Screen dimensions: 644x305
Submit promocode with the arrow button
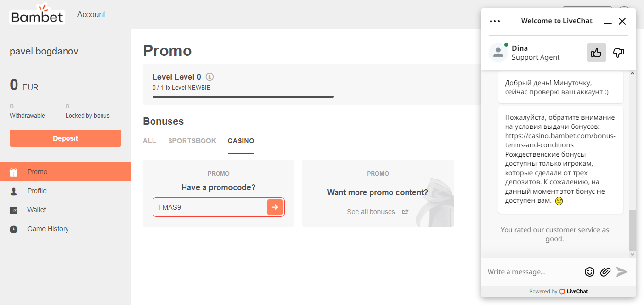click(x=274, y=207)
